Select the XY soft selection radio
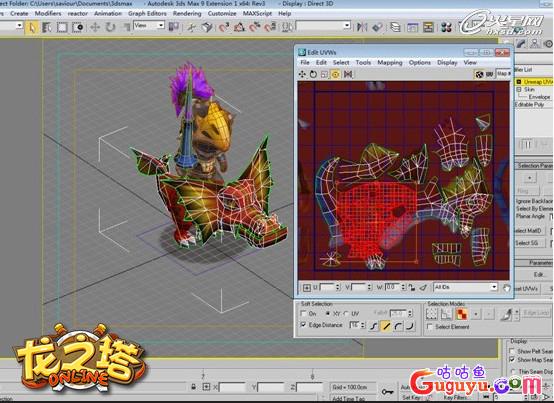 (328, 314)
